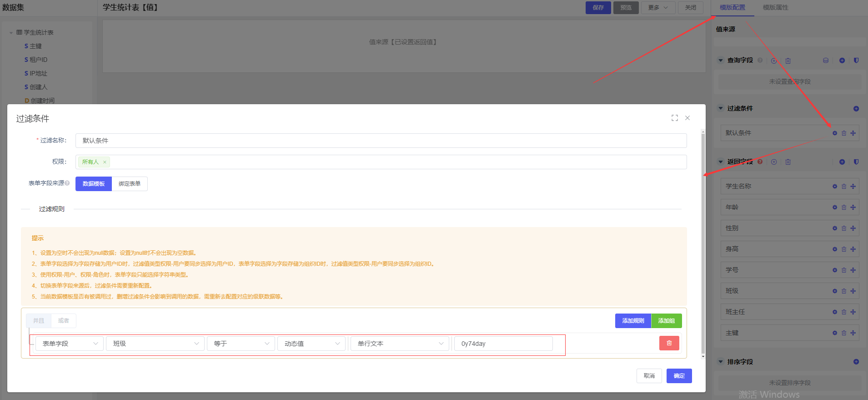Open the 等于 operator dropdown
This screenshot has height=400, width=868.
point(241,344)
